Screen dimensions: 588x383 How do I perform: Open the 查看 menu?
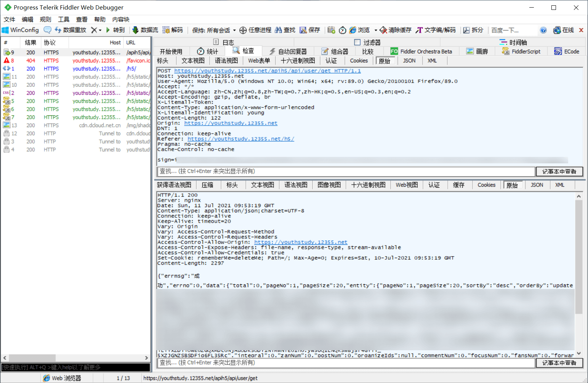82,19
